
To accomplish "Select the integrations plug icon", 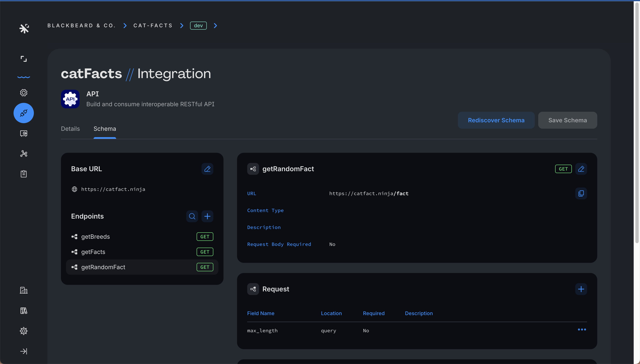I will pos(23,113).
